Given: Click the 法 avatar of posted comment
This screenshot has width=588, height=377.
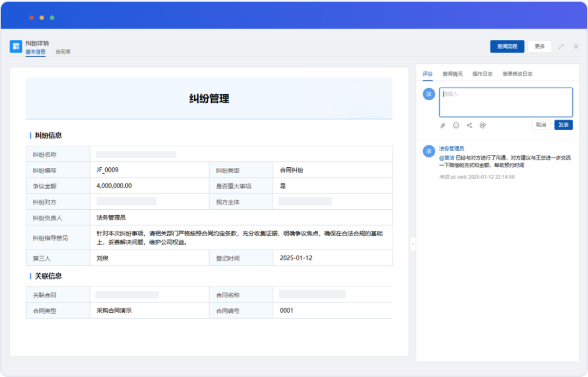Looking at the screenshot, I should [x=428, y=151].
